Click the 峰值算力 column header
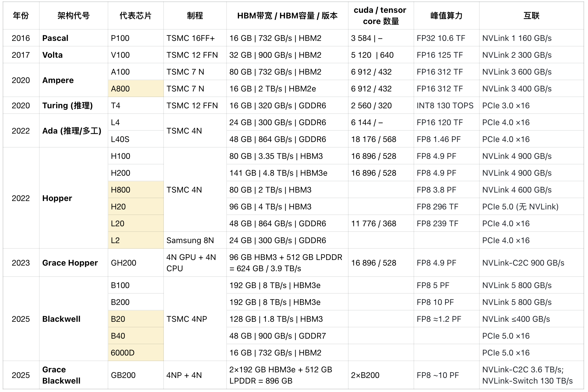Image resolution: width=588 pixels, height=392 pixels. [446, 16]
